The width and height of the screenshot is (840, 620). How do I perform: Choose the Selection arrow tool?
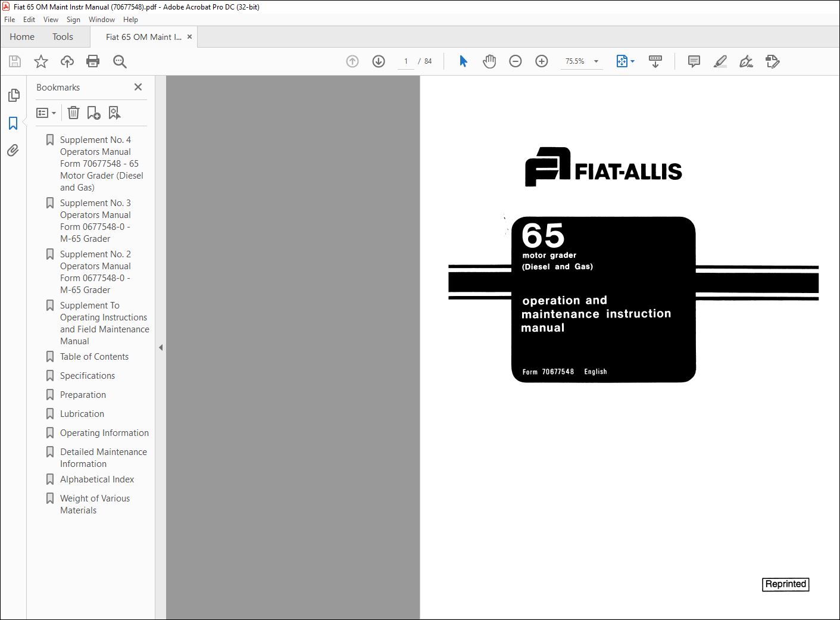coord(463,61)
